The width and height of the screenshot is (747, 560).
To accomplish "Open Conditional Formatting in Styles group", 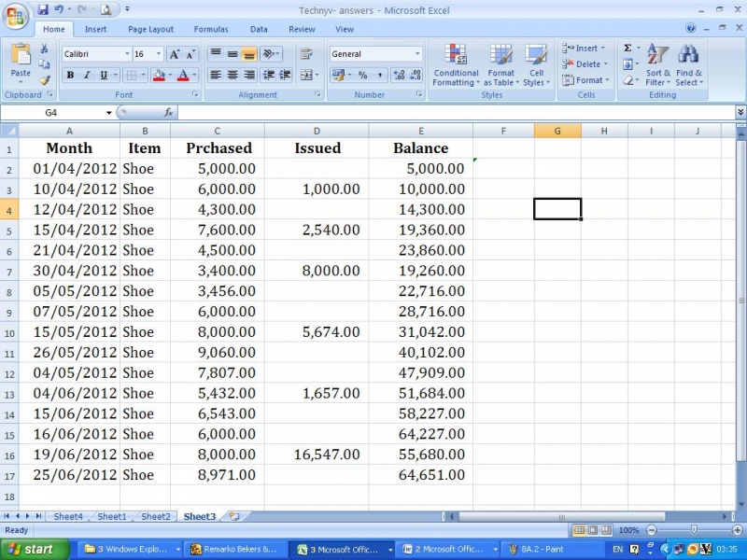I will click(456, 65).
